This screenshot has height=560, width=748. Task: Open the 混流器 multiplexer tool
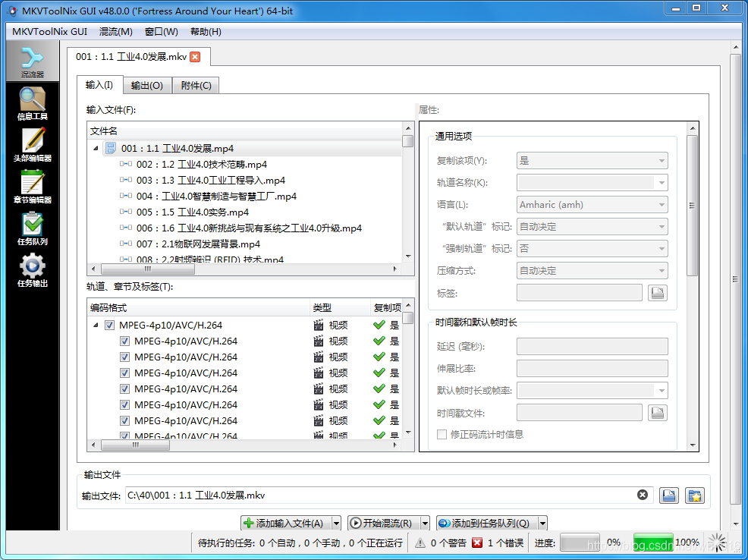click(33, 61)
